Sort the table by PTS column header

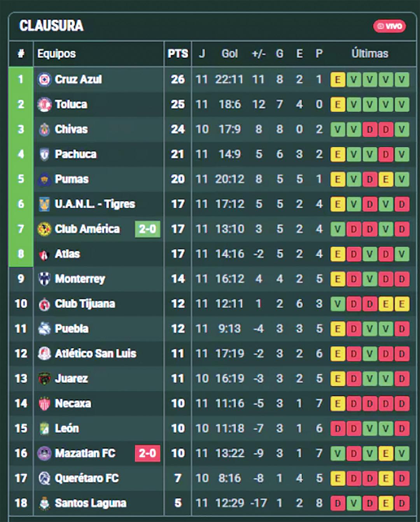(178, 54)
